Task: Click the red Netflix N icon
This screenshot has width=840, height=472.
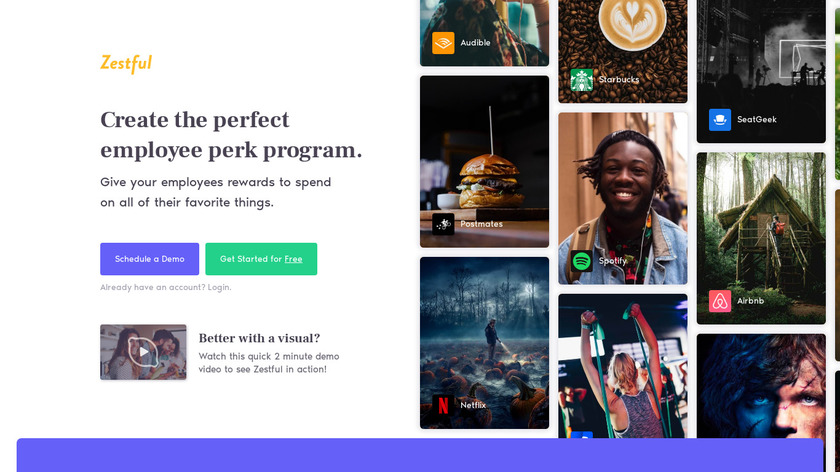Action: click(443, 406)
